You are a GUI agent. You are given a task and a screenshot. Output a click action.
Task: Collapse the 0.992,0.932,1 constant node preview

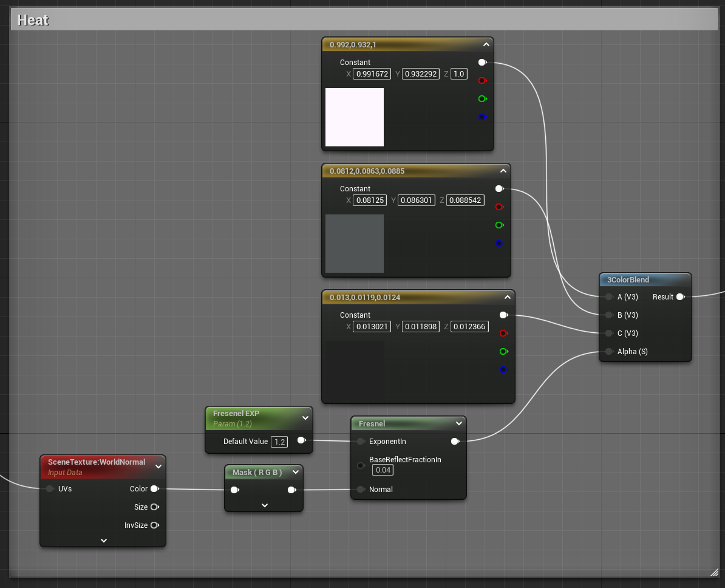(x=486, y=44)
